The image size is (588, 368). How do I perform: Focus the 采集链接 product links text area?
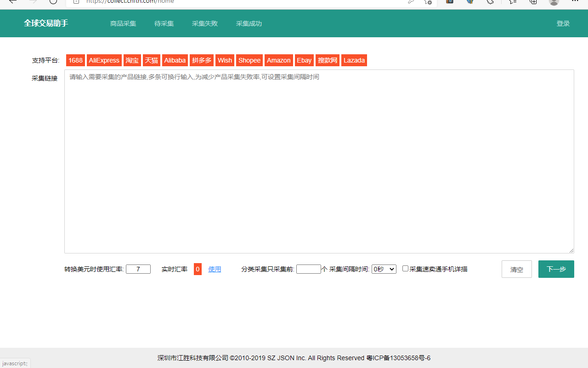coord(319,161)
